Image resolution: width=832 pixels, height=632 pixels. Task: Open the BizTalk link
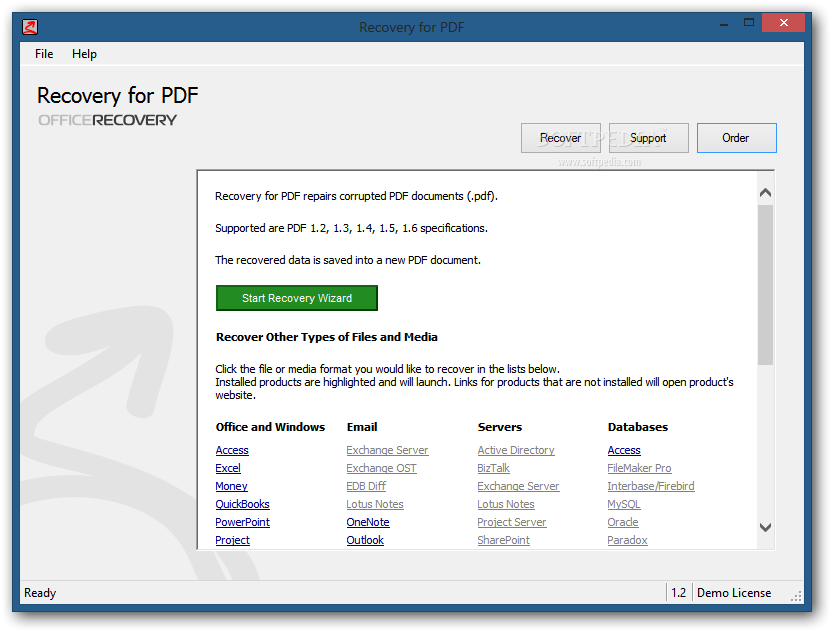493,468
